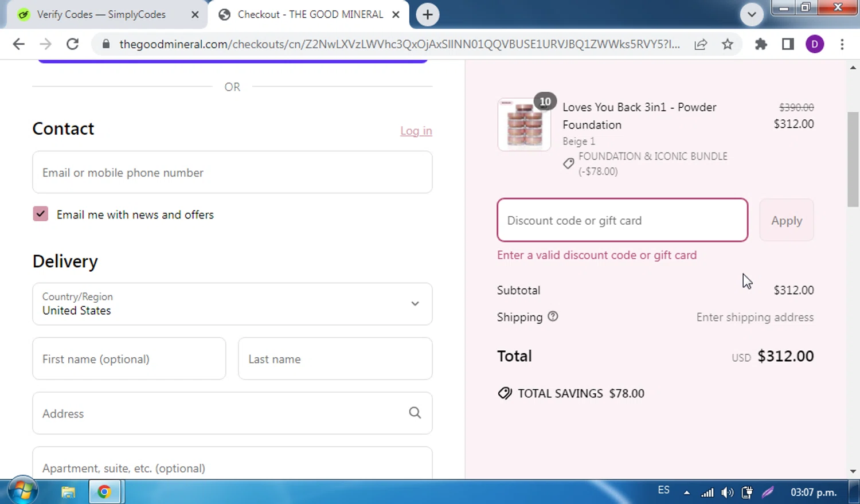Image resolution: width=860 pixels, height=504 pixels.
Task: Open the Chrome extensions puzzle icon
Action: (x=761, y=44)
